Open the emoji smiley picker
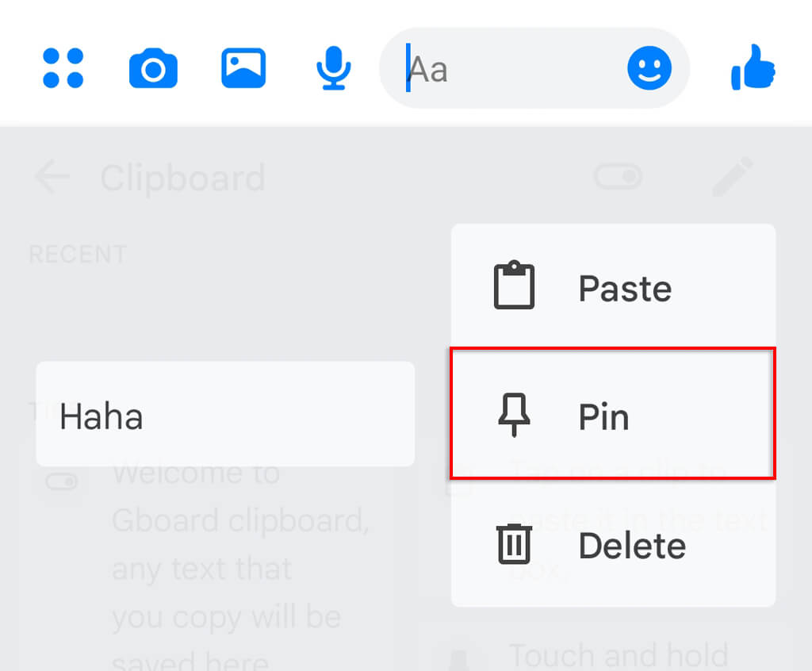812x671 pixels. point(649,68)
